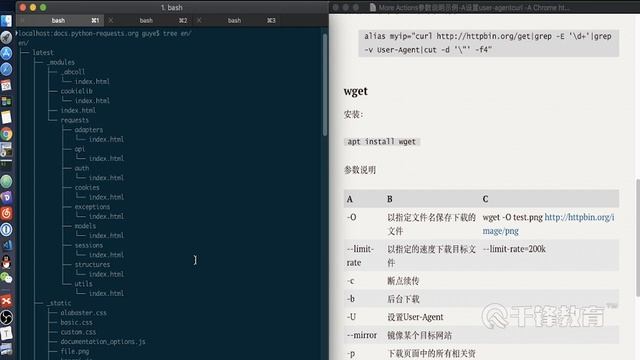The height and width of the screenshot is (360, 640).
Task: Click the document window scrollbar
Action: coord(638,237)
